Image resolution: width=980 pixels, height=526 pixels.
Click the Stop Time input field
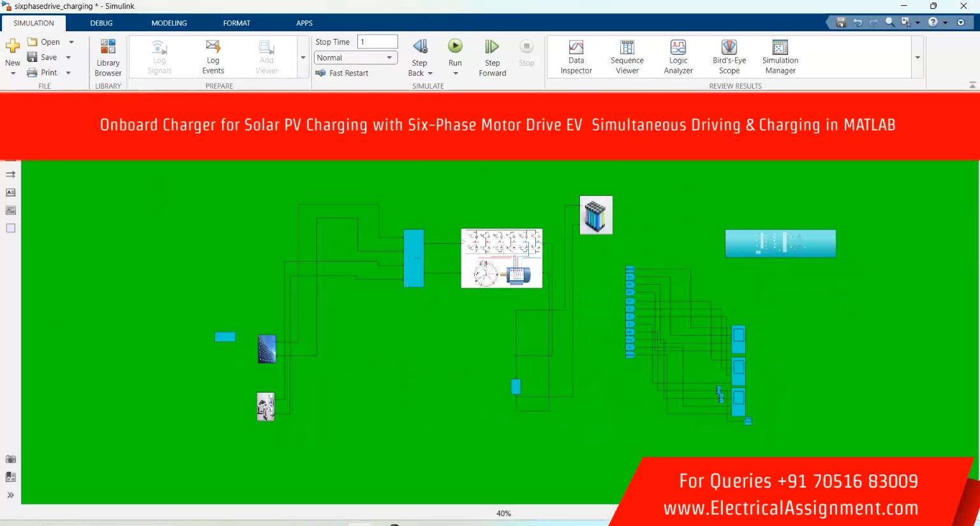[x=378, y=42]
